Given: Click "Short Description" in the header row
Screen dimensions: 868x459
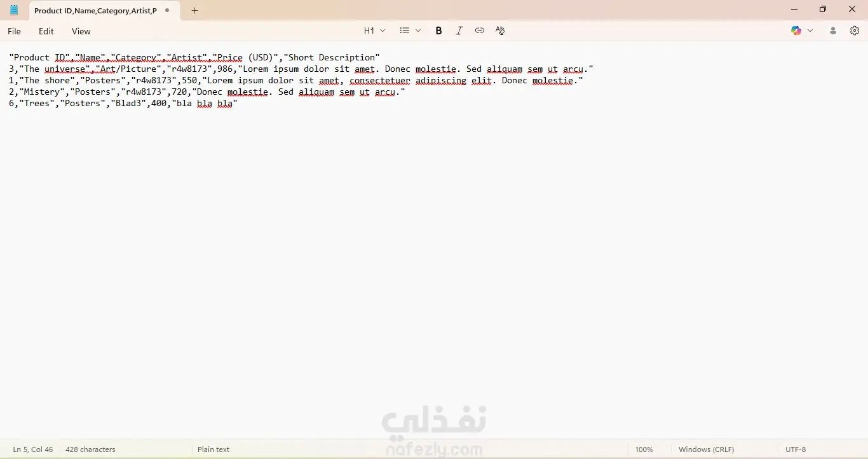Looking at the screenshot, I should 332,58.
